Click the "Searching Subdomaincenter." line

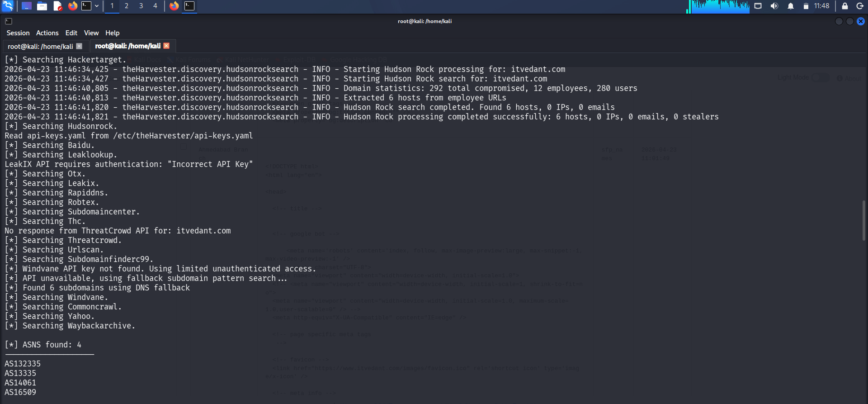click(72, 212)
